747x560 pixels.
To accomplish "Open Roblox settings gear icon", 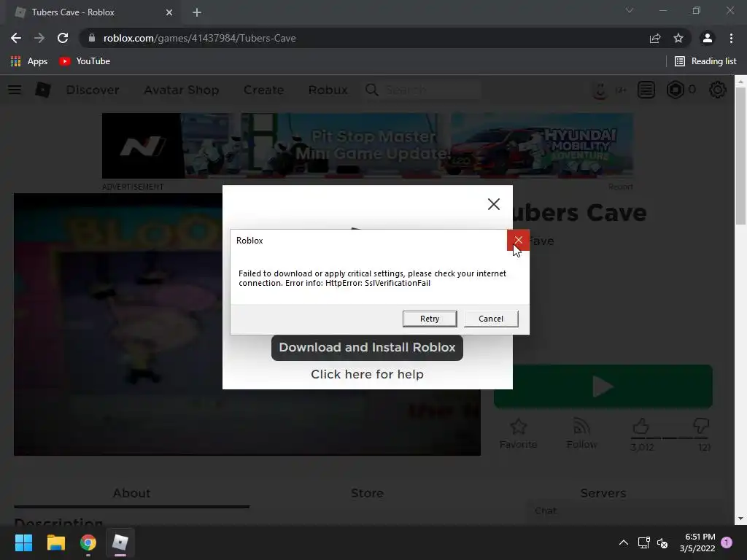I will 718,90.
